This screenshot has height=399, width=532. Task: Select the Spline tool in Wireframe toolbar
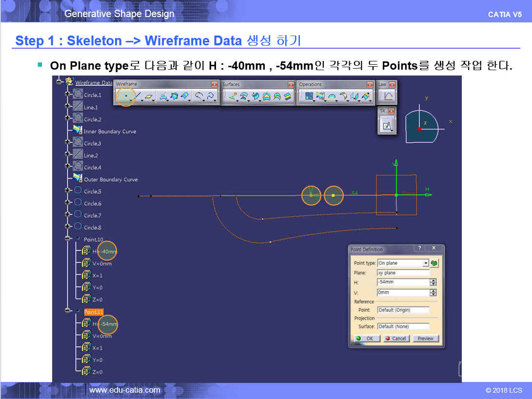click(x=210, y=97)
